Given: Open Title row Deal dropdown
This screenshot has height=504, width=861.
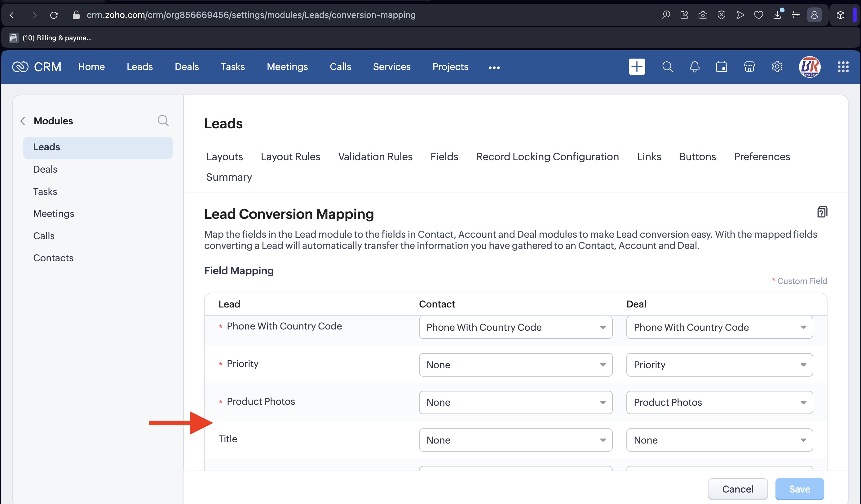Looking at the screenshot, I should click(x=719, y=440).
